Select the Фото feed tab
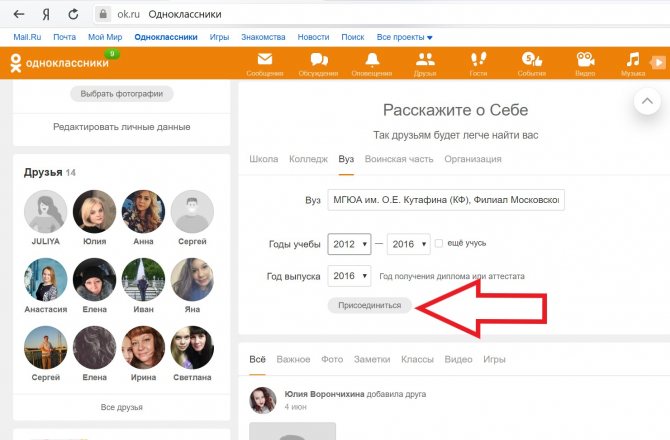The image size is (670, 440). (x=332, y=359)
